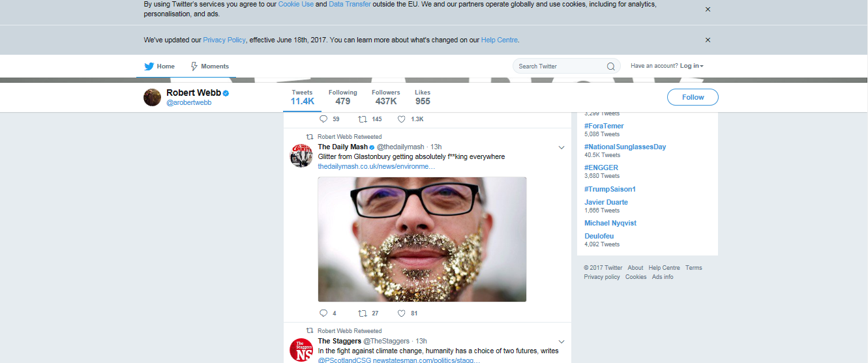
Task: Like The Daily Mash glitter tweet
Action: tap(401, 313)
